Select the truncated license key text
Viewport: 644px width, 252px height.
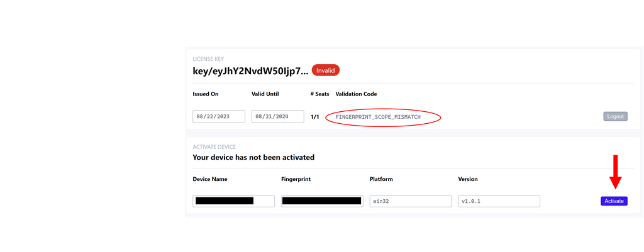click(250, 71)
